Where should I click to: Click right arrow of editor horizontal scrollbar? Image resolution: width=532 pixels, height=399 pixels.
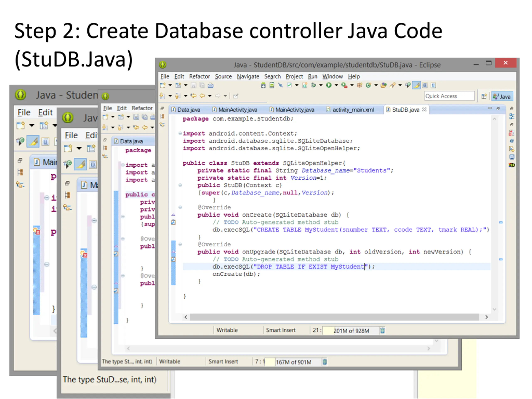tap(487, 317)
